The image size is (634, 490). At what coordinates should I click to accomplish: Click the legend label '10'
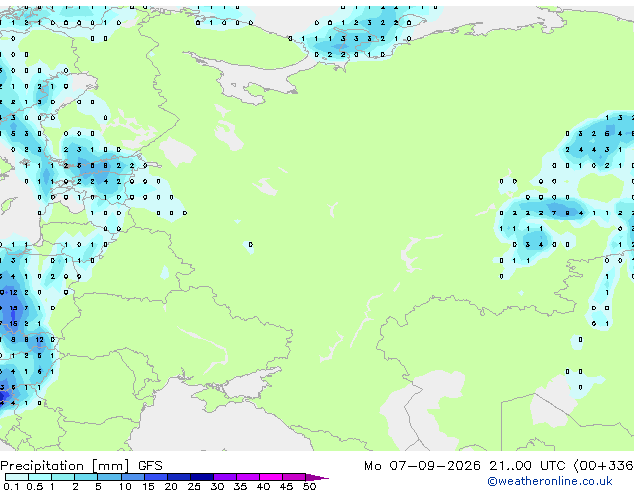[x=125, y=486]
